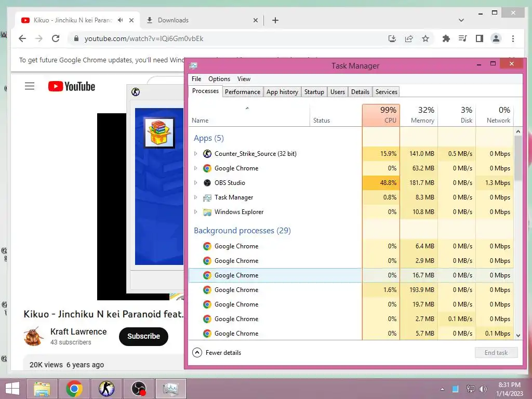The image size is (532, 399).
Task: Click the Chrome forward arrow
Action: pos(39,38)
